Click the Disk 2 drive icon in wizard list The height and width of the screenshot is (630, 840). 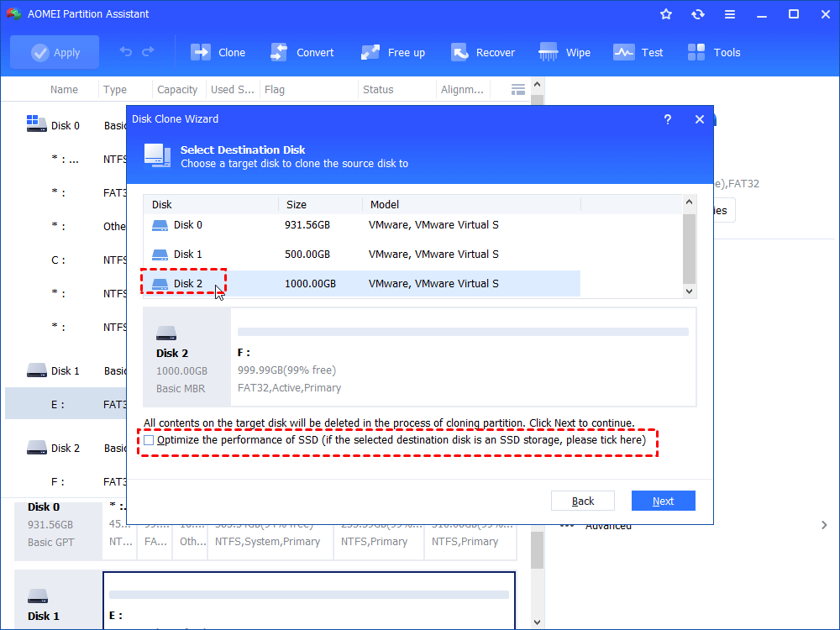pyautogui.click(x=160, y=283)
